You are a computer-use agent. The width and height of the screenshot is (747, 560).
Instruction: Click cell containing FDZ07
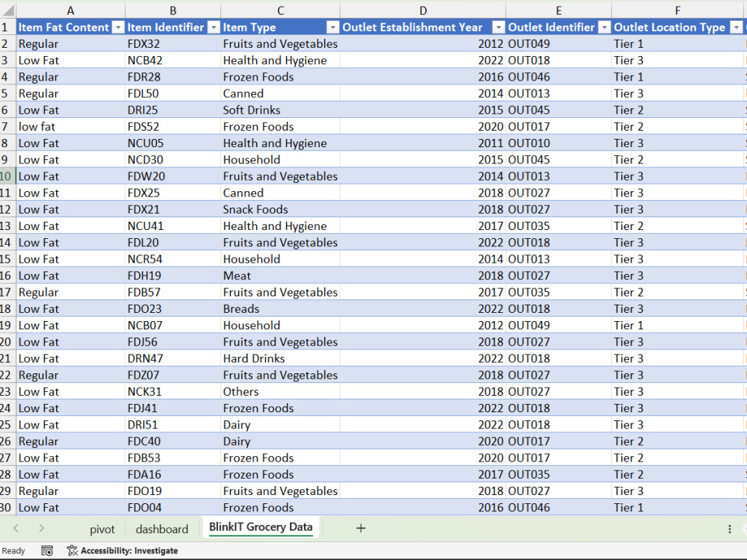coord(173,376)
